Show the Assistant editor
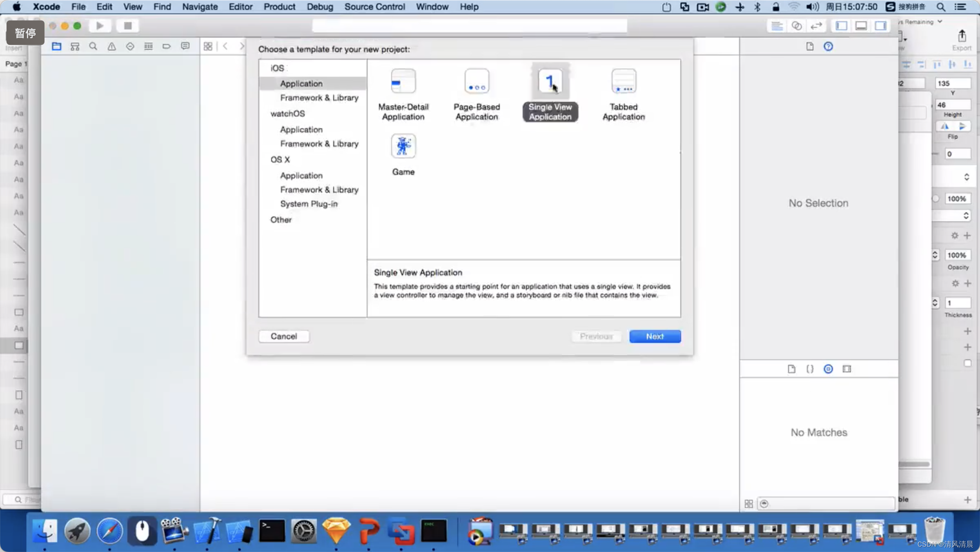Image resolution: width=980 pixels, height=552 pixels. [x=796, y=26]
